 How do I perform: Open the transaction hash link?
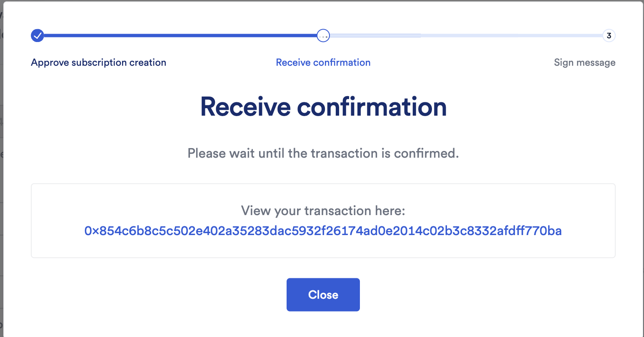coord(323,230)
